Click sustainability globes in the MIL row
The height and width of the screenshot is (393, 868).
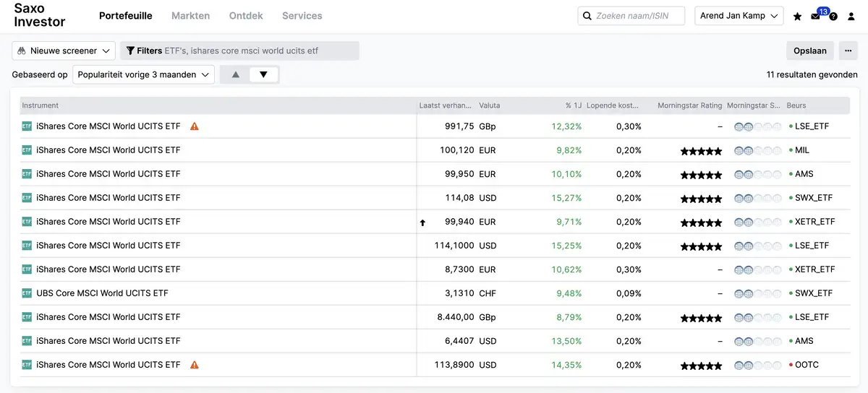pos(757,151)
